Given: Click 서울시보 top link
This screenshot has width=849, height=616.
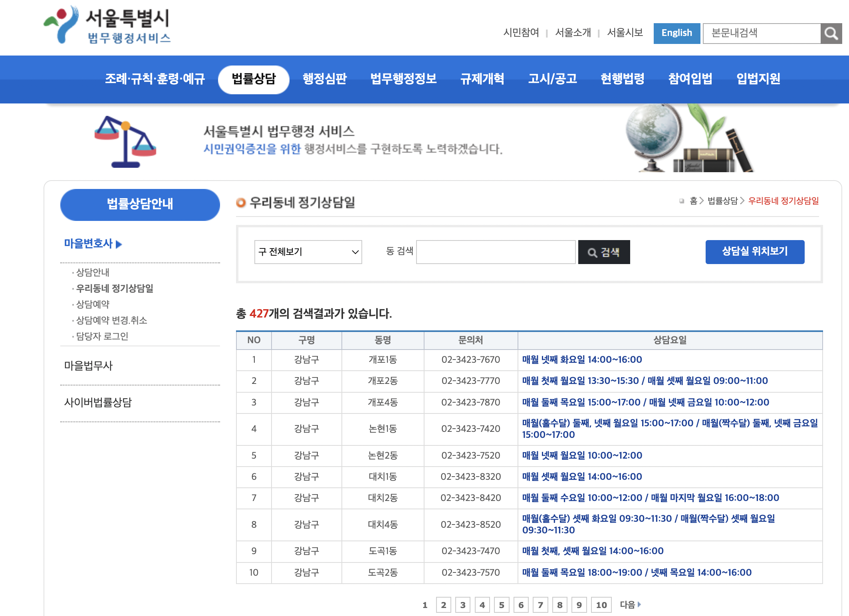Looking at the screenshot, I should [x=625, y=33].
